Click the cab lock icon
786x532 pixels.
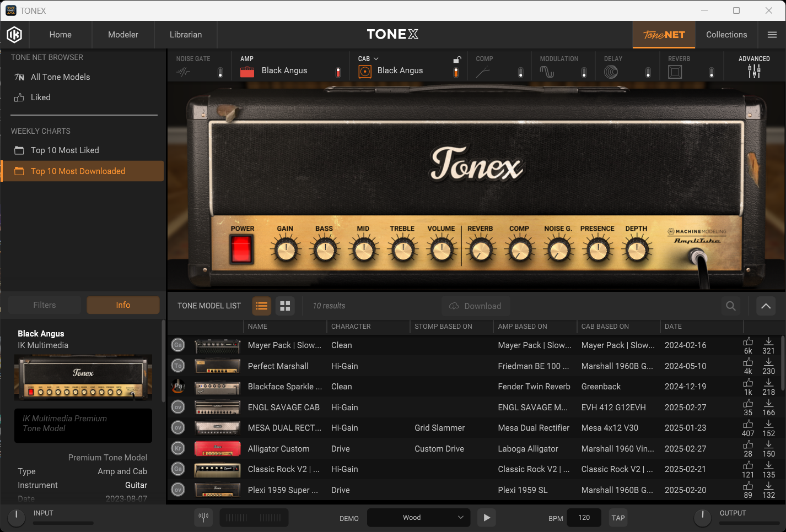[x=457, y=59]
